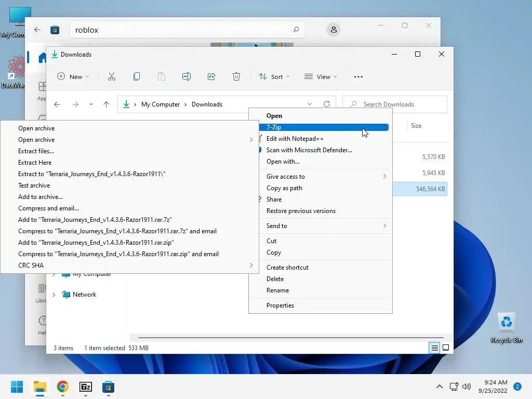Open recent locations dropdown chevron

click(x=91, y=104)
